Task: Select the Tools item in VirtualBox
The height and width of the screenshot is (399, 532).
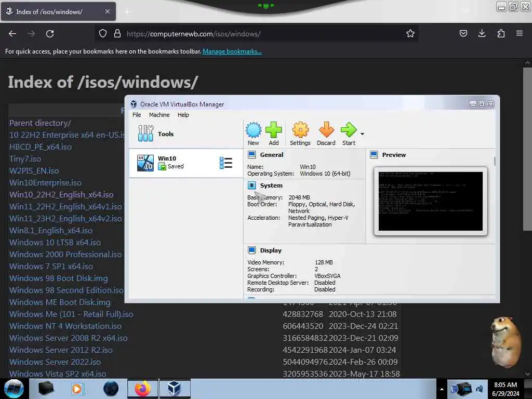Action: pyautogui.click(x=185, y=134)
